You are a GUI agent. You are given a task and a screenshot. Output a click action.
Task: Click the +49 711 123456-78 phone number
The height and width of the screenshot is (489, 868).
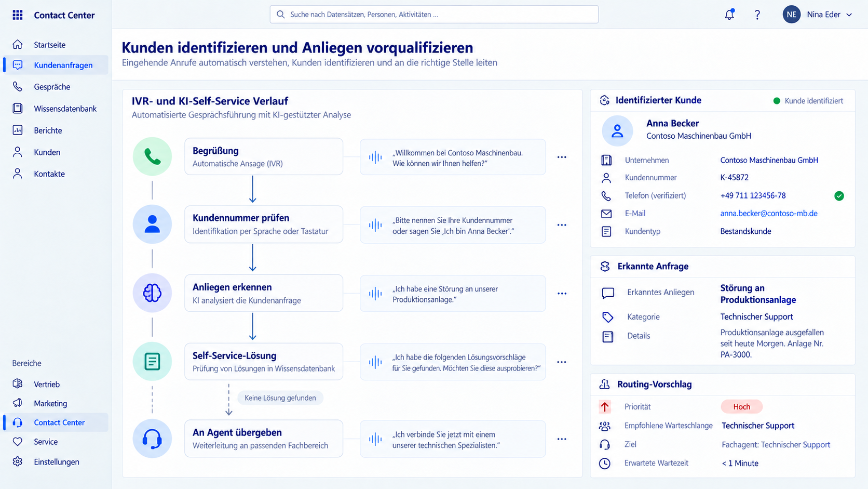753,195
